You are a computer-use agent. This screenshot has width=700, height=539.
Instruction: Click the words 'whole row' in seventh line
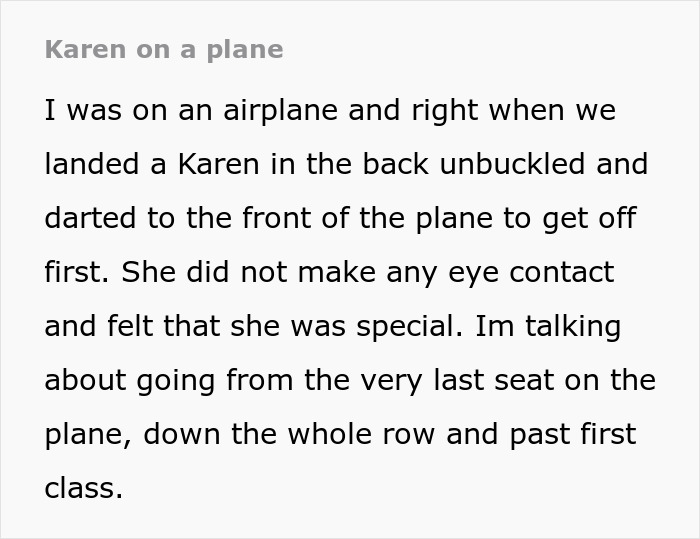385,435
